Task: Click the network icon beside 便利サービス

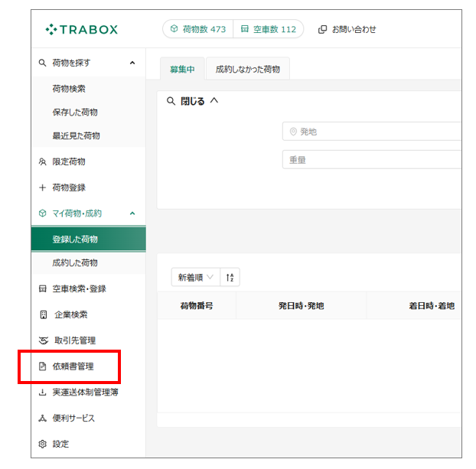Action: tap(43, 419)
